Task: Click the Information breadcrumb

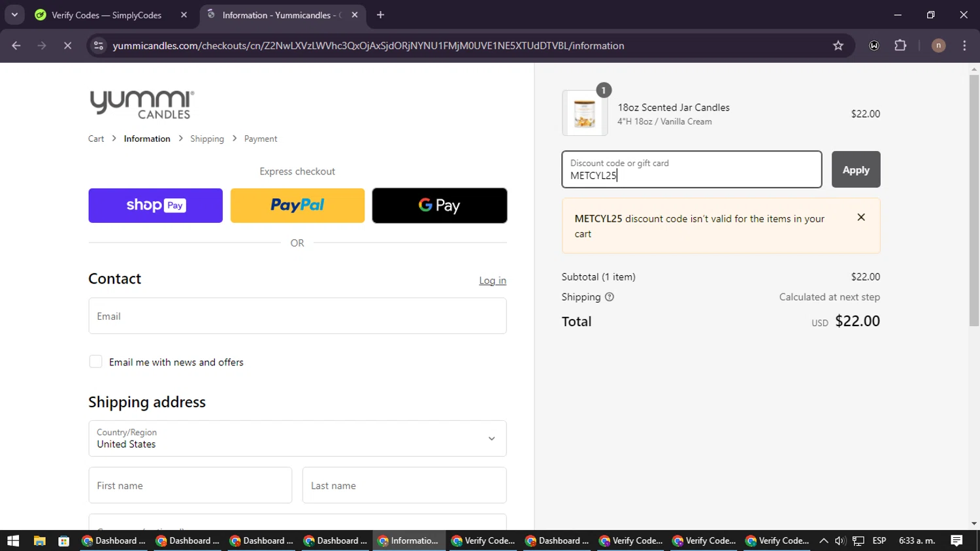Action: [x=147, y=139]
